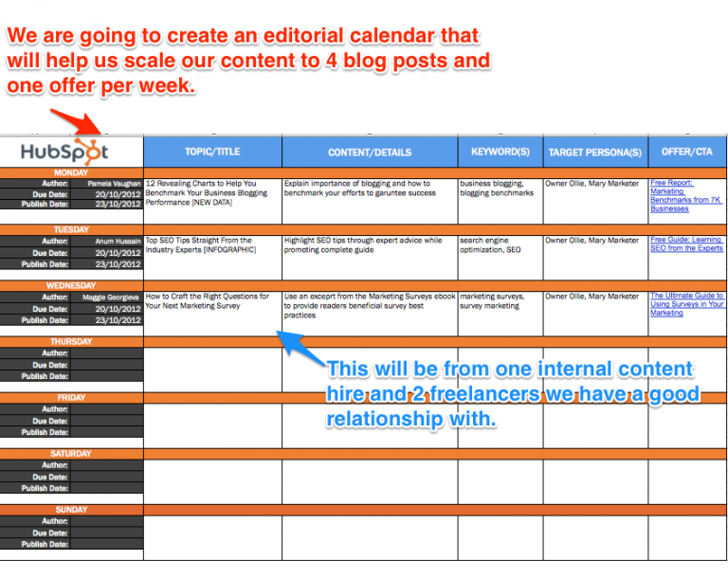The height and width of the screenshot is (578, 728).
Task: Select the Use an excerpt details cell
Action: pos(370,314)
